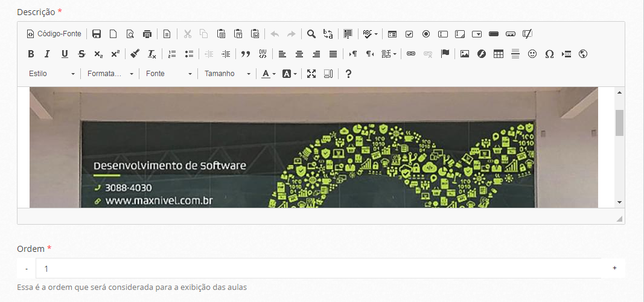Insert an Image Button form element

510,34
